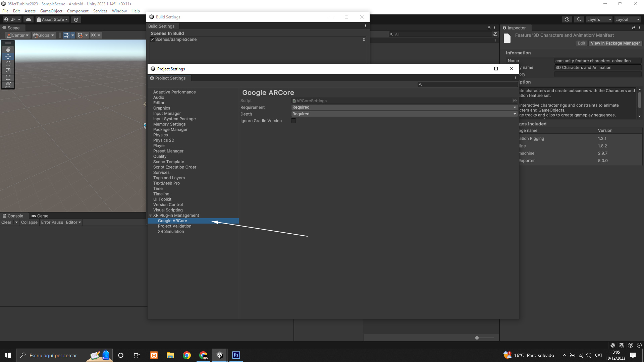Image resolution: width=644 pixels, height=362 pixels.
Task: Open Undo History icon
Action: [x=567, y=19]
